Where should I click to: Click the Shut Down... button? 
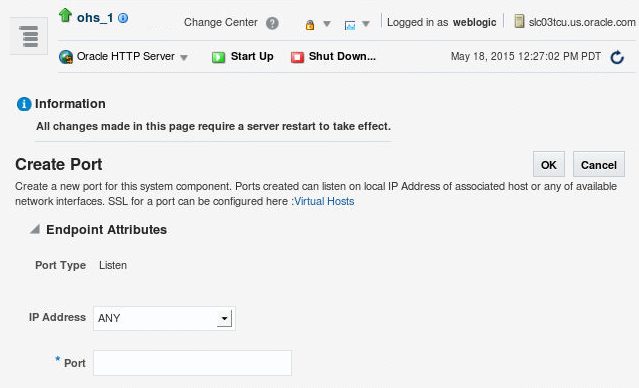click(x=342, y=56)
